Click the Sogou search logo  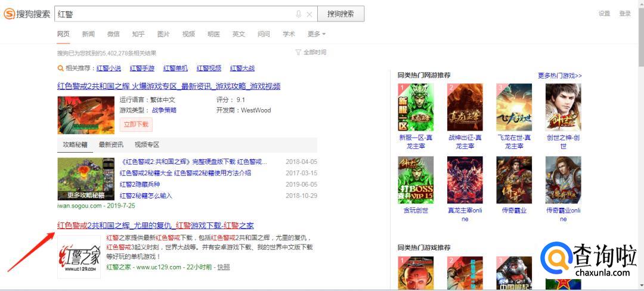(27, 14)
